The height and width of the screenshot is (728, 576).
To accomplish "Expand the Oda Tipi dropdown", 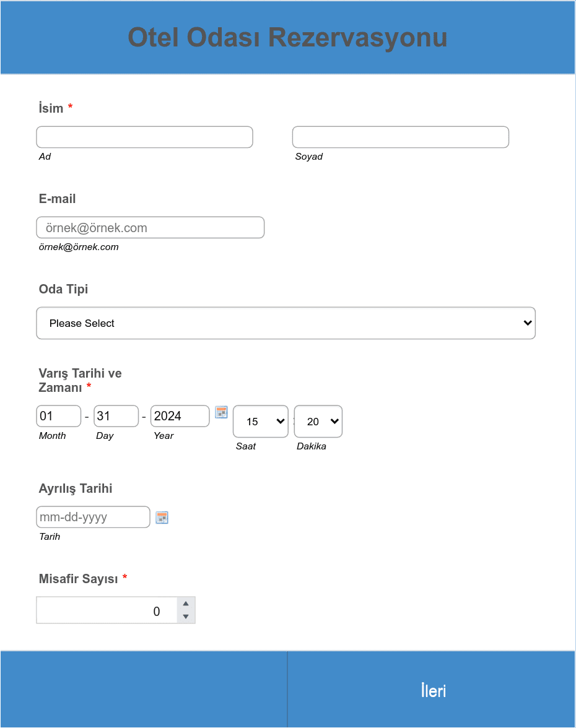I will pos(286,323).
